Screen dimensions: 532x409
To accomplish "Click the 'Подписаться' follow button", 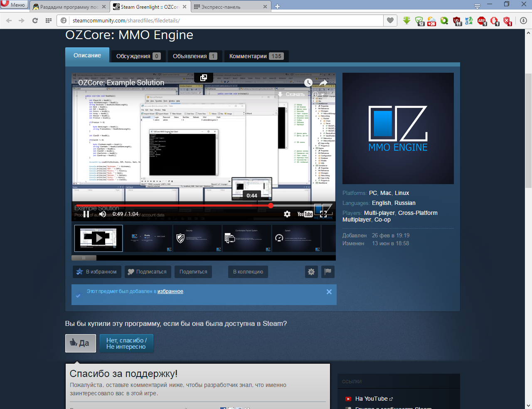I will click(x=148, y=272).
